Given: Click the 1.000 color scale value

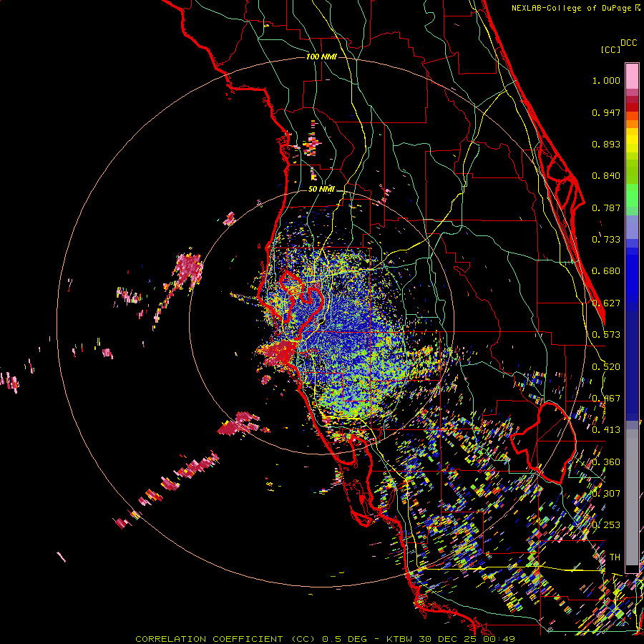Looking at the screenshot, I should (x=606, y=80).
